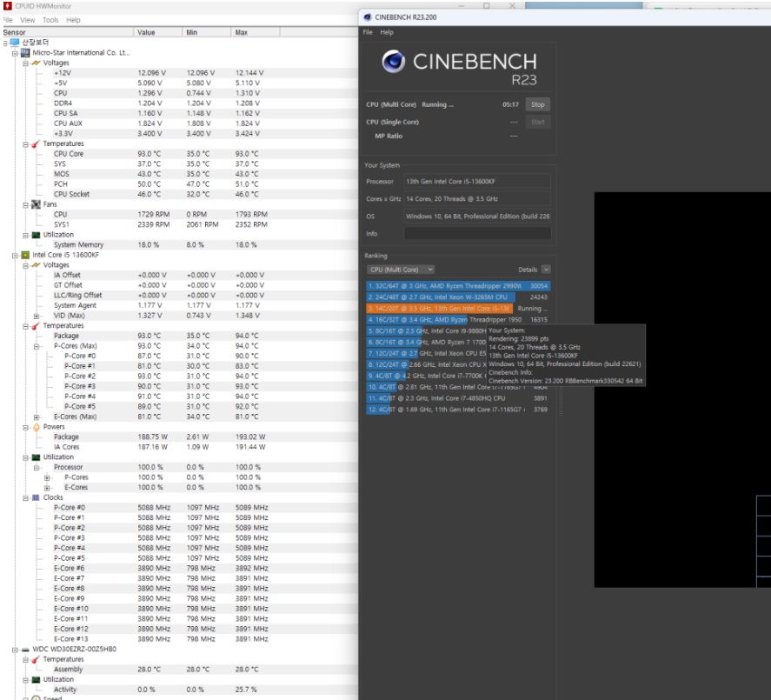Select the orange 13th Gen Core i5 ranking row
This screenshot has width=771, height=700.
[458, 309]
